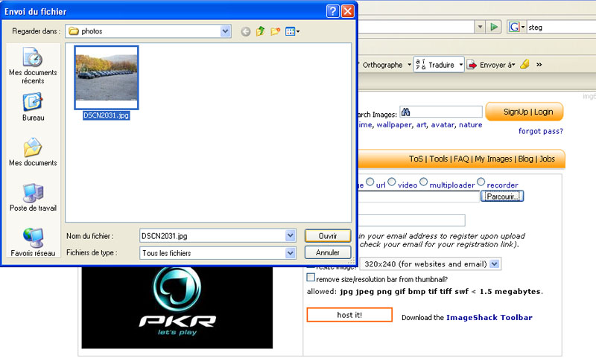Select the url radio button
Viewport: 596px width, 364px height.
tap(370, 182)
